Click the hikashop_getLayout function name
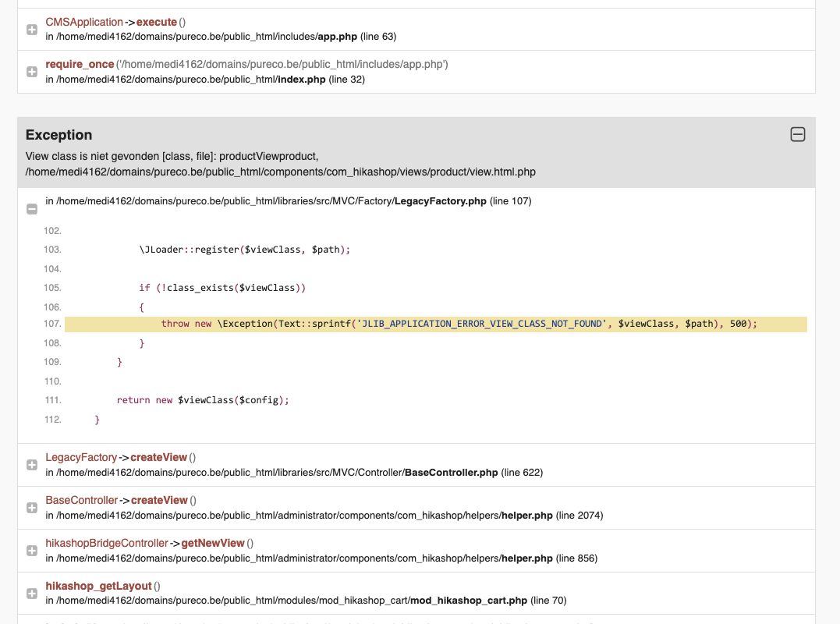 point(97,587)
